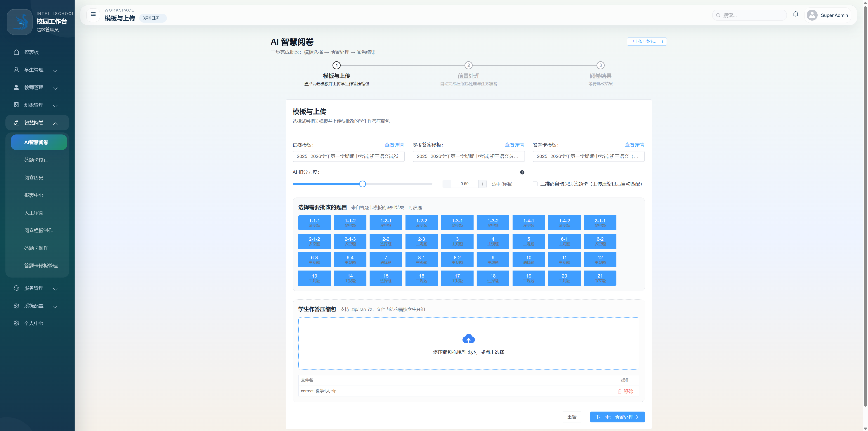
Task: Click the notification bell icon
Action: tap(796, 14)
